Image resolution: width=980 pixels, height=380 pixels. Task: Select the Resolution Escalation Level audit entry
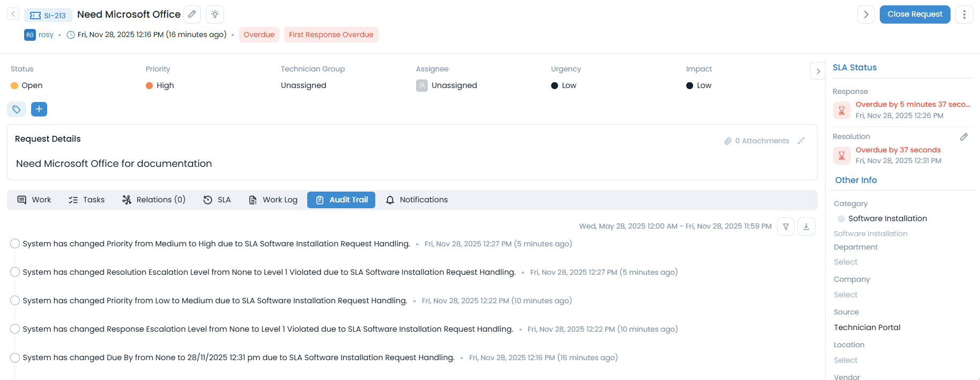coord(15,272)
